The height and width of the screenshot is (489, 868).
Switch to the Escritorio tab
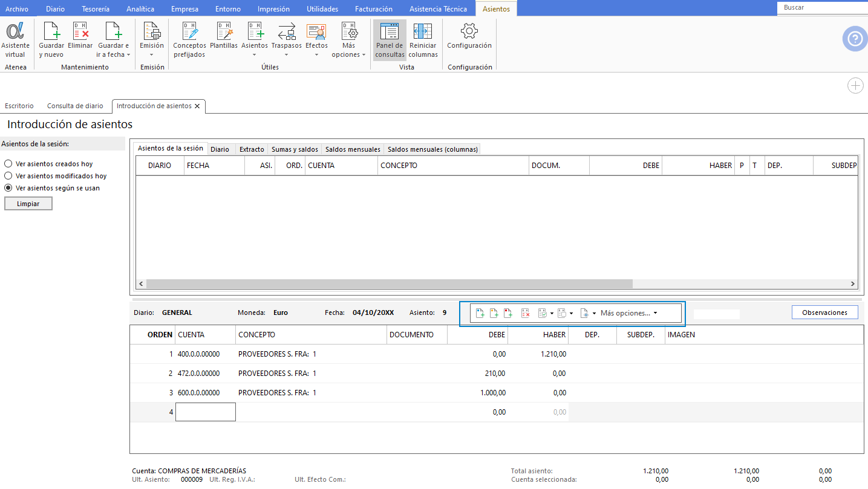pos(19,106)
